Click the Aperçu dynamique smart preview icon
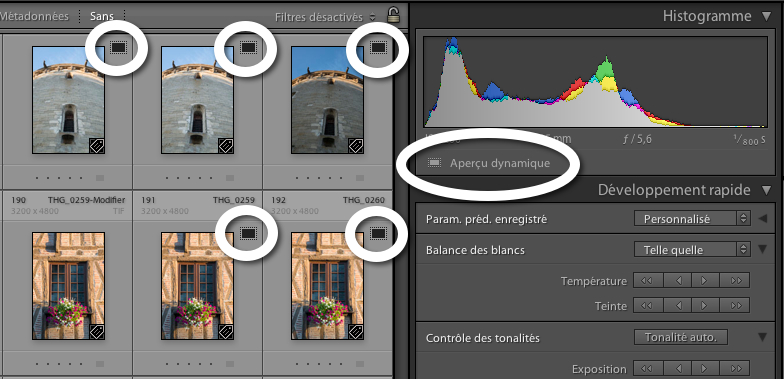This screenshot has width=784, height=379. (434, 163)
